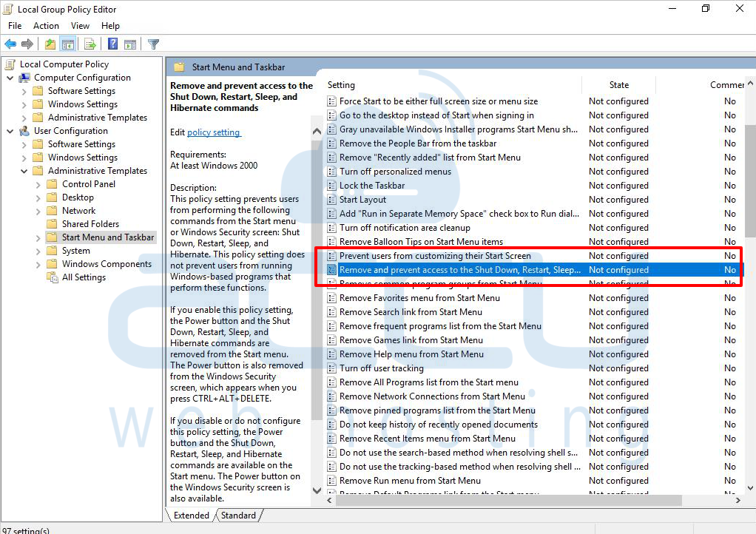Image resolution: width=756 pixels, height=534 pixels.
Task: Collapse the User Configuration node
Action: 10,130
